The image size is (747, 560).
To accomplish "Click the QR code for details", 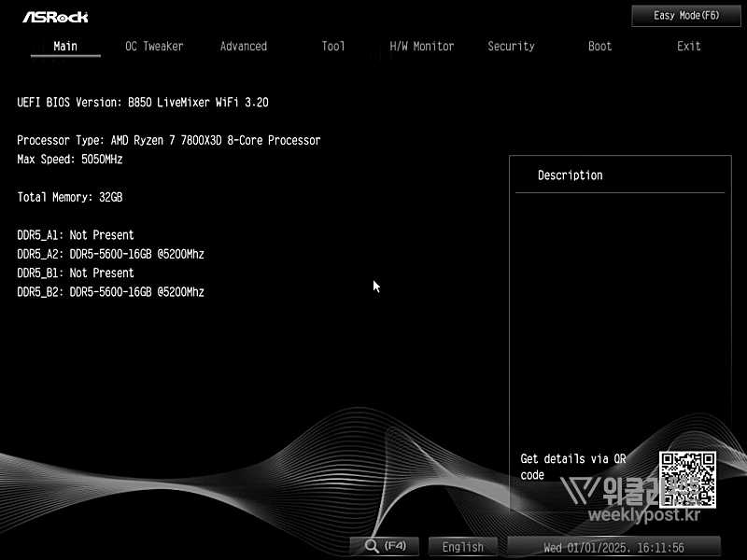I will click(687, 480).
